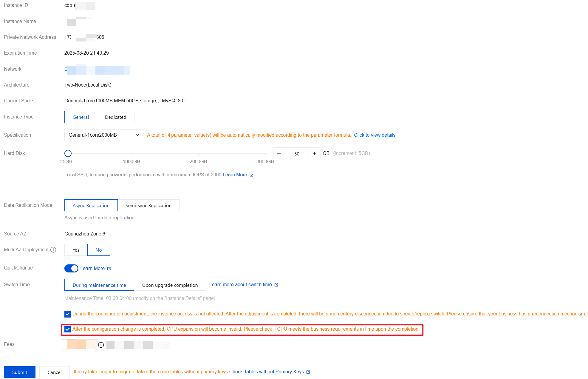
Task: Select Yes for Multi-AZ Deployment
Action: [x=76, y=250]
